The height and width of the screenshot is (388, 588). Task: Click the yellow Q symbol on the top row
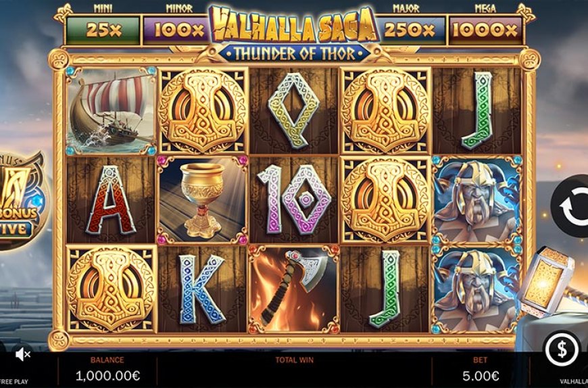[293, 110]
